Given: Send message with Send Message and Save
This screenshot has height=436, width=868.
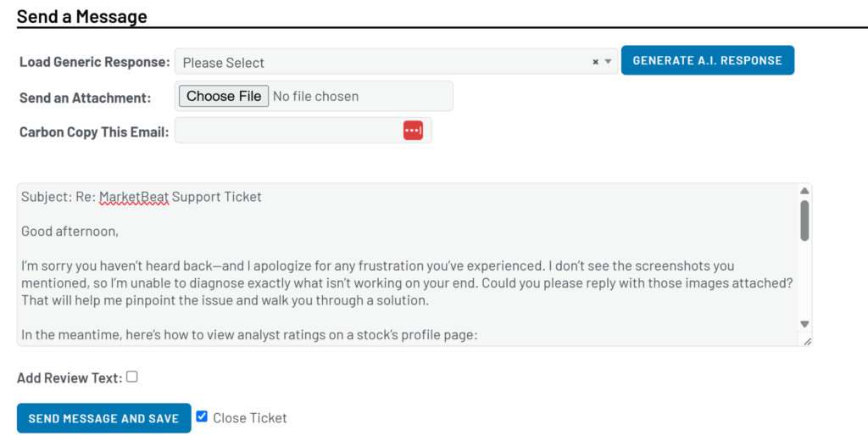Looking at the screenshot, I should pos(103,418).
